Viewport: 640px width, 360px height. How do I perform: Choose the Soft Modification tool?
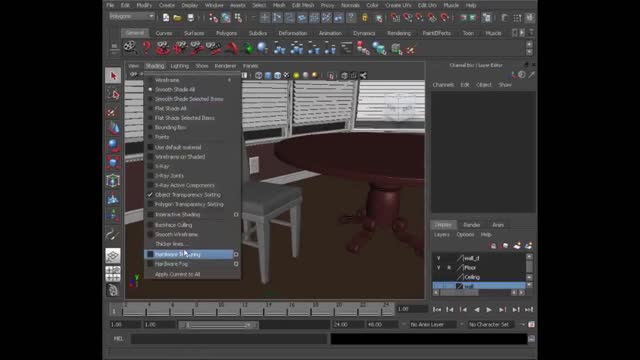113,198
